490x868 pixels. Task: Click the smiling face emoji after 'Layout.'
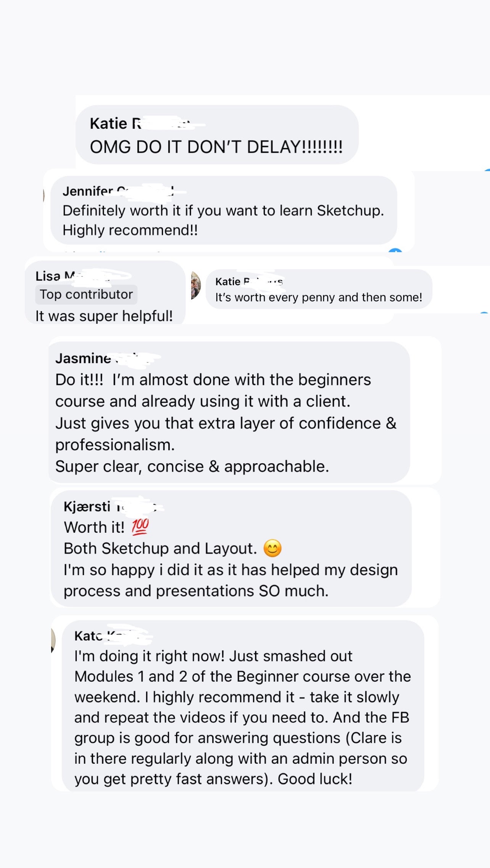point(272,548)
